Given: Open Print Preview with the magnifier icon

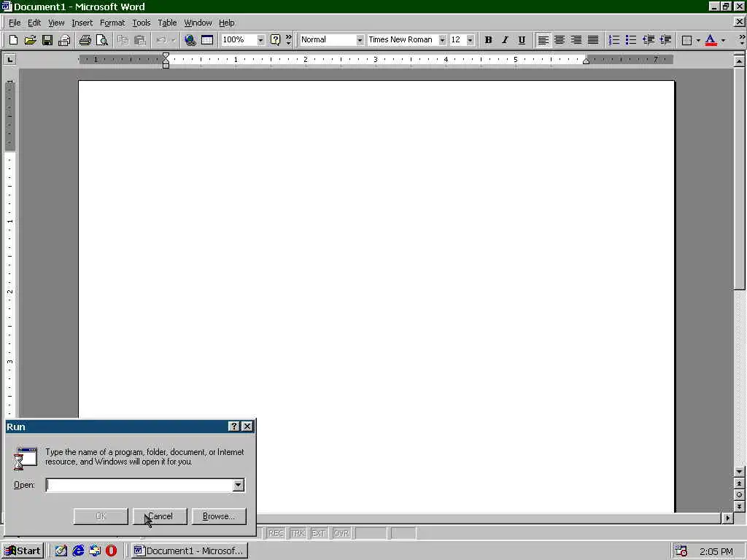Looking at the screenshot, I should pyautogui.click(x=101, y=40).
